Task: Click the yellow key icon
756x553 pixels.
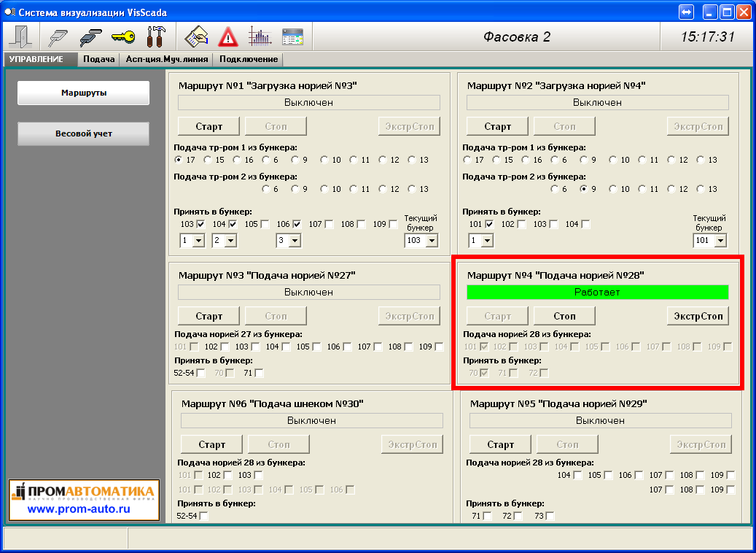Action: pyautogui.click(x=122, y=36)
